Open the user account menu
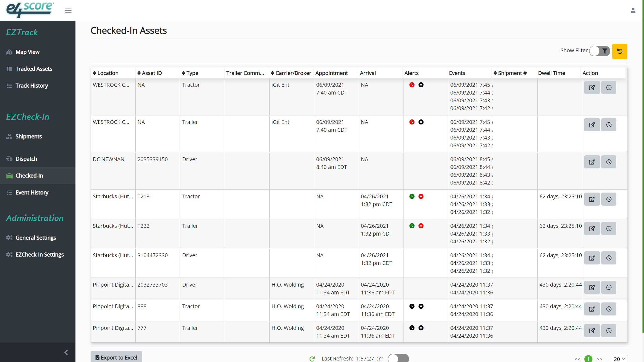Image resolution: width=644 pixels, height=362 pixels. (633, 10)
